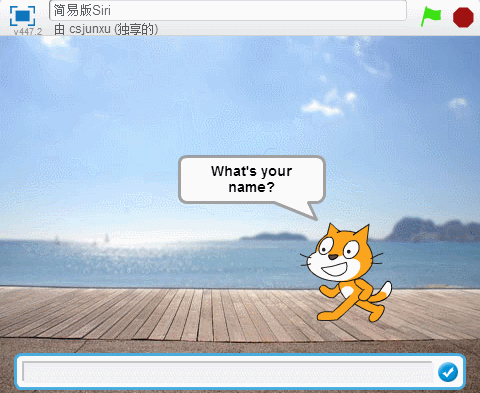Click author text csjunxu

[90, 29]
